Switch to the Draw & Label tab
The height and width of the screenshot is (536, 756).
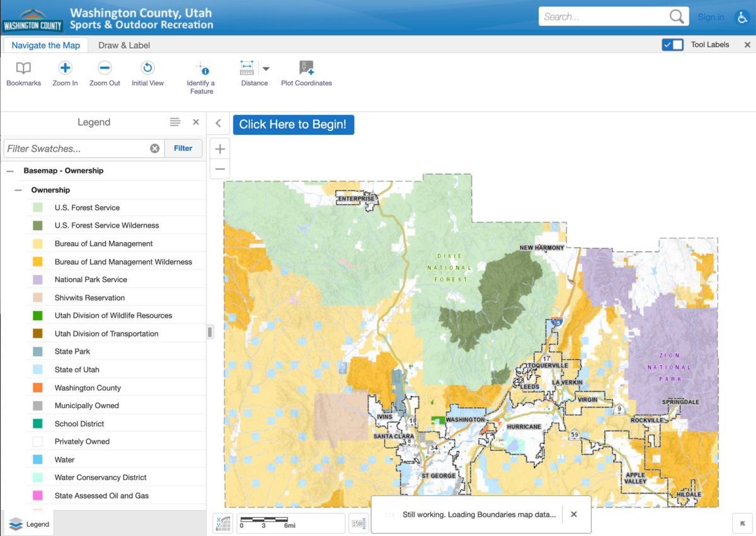click(124, 45)
